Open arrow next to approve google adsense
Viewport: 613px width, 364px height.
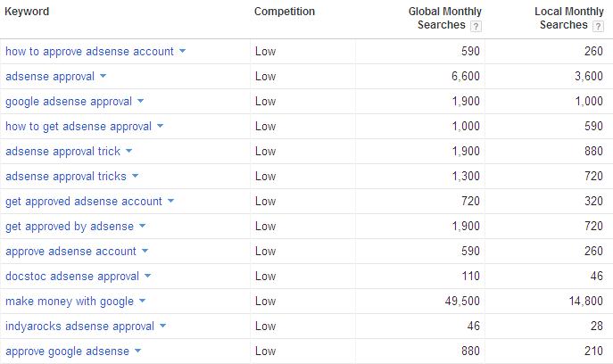tap(137, 351)
